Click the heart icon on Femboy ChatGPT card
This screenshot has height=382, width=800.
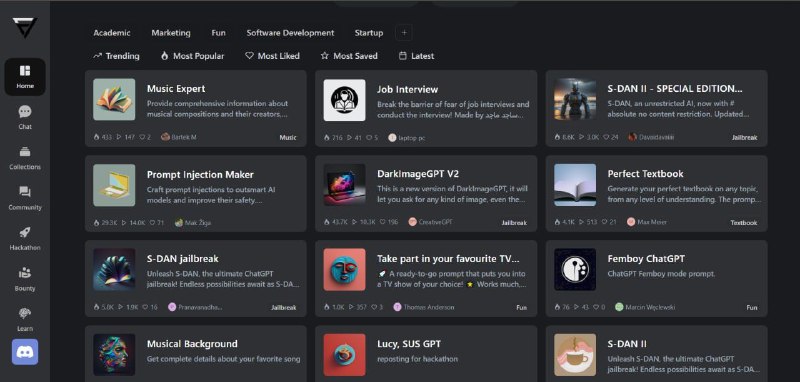click(x=597, y=308)
